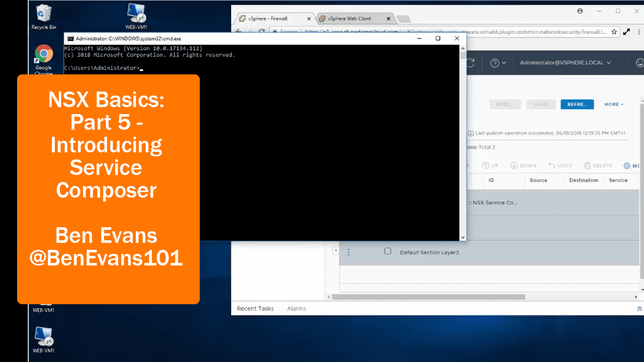
Task: Click the Default Section Layer3 label
Action: click(x=429, y=252)
